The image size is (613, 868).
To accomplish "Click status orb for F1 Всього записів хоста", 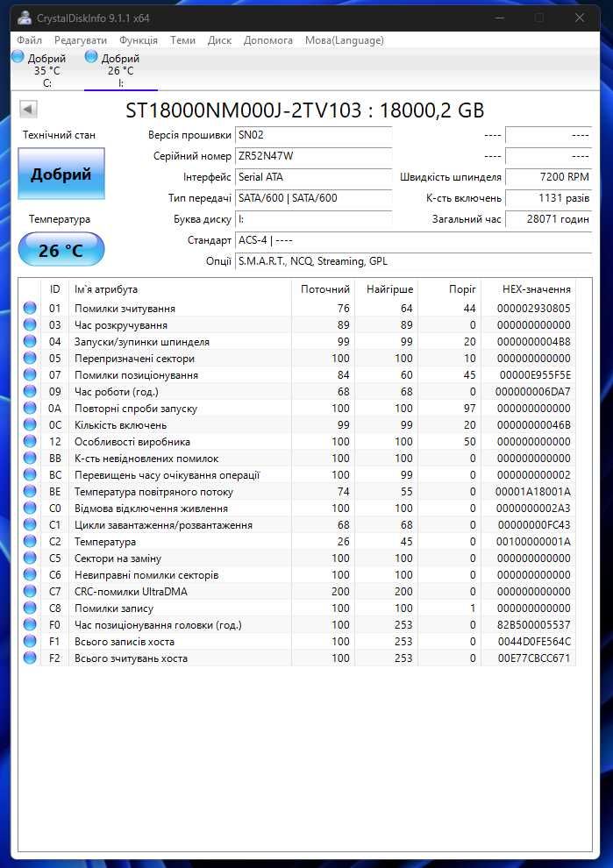I will click(x=30, y=641).
